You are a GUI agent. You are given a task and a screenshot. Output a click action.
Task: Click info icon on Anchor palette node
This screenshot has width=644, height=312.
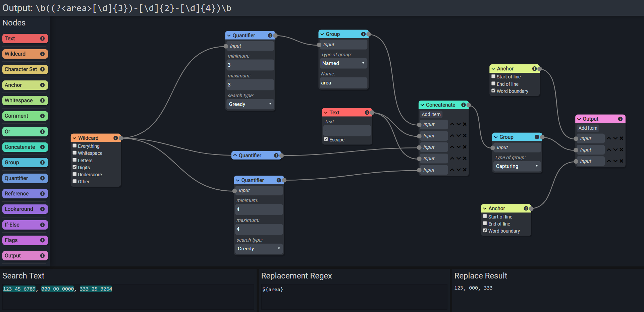42,85
